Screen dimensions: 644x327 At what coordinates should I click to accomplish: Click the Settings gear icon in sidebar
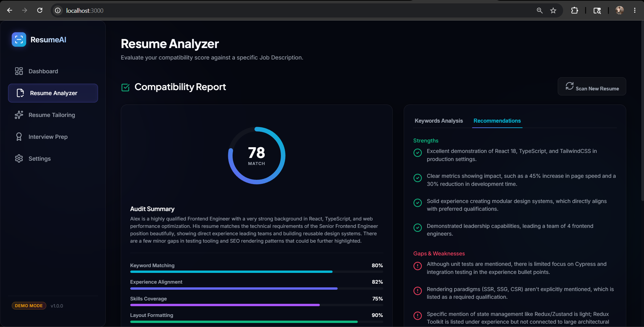pos(19,159)
